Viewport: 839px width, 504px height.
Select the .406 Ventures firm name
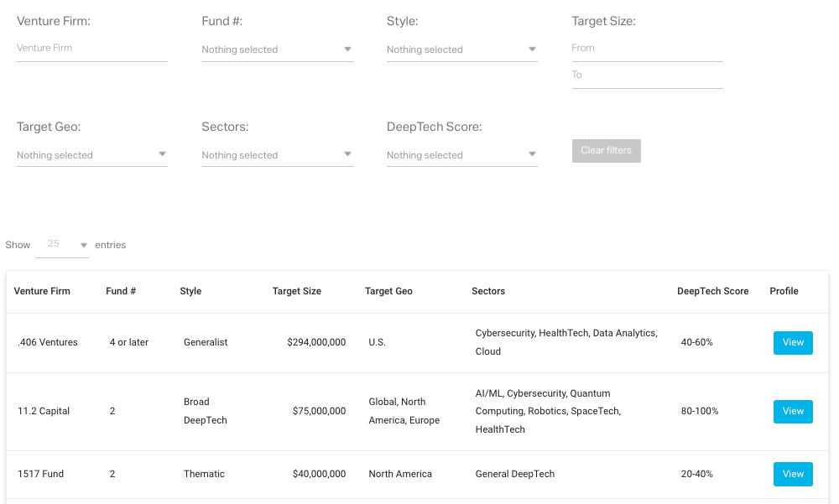48,342
